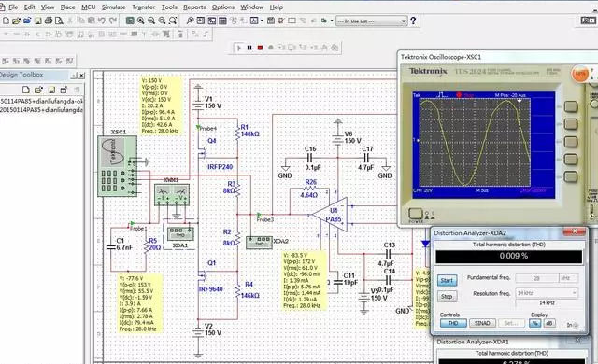Open the Transfer menu
Image resolution: width=598 pixels, height=364 pixels.
143,7
